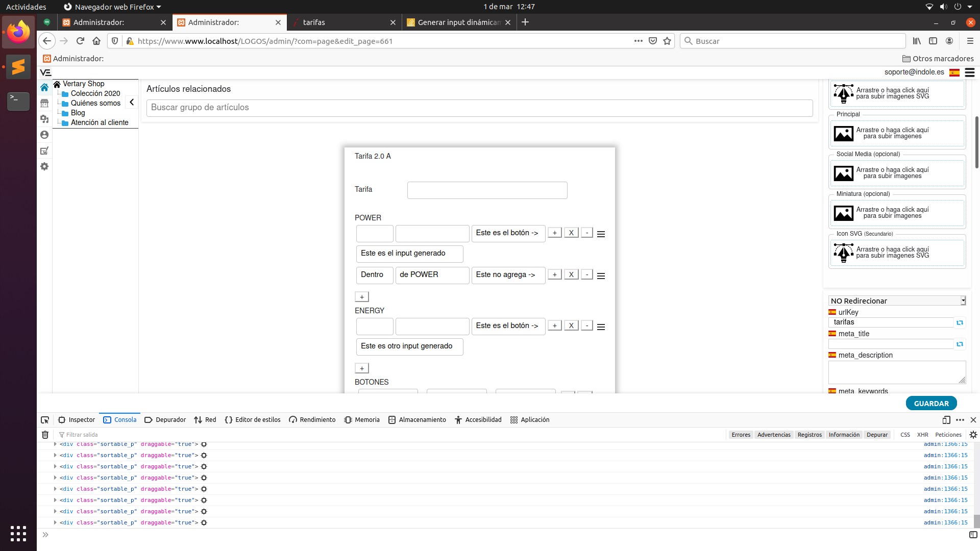Click the X button on Dentro row
Screen dimensions: 980x551
(571, 274)
